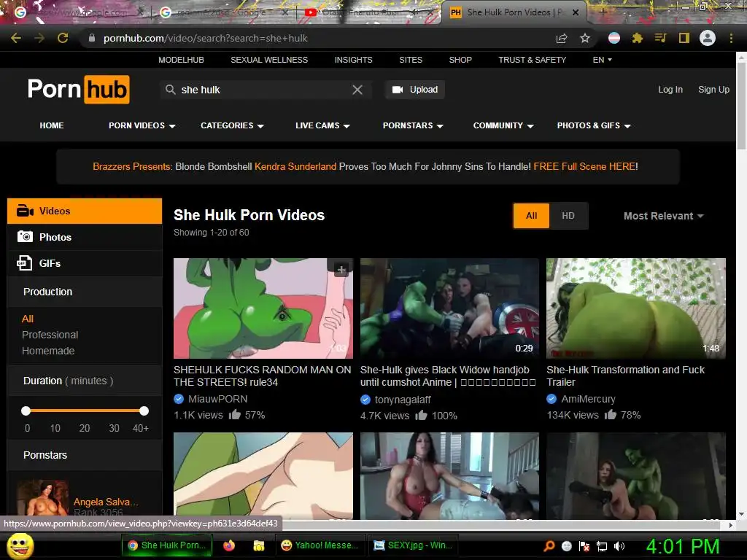747x560 pixels.
Task: Launch Firefox from the taskbar
Action: (x=229, y=545)
